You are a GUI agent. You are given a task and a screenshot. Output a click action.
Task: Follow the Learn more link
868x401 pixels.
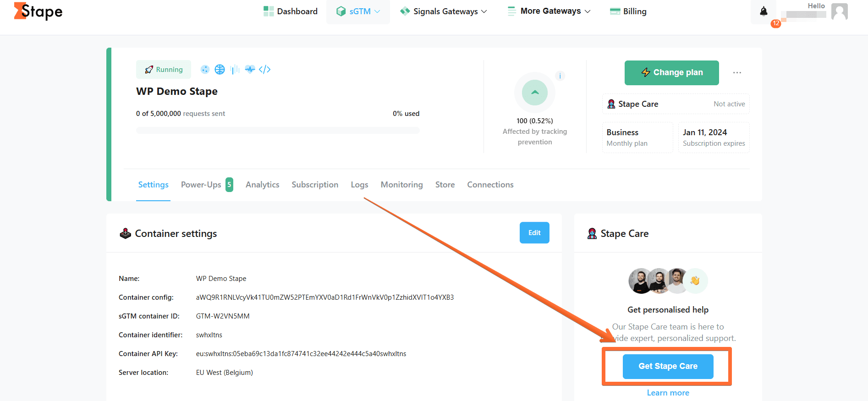tap(668, 393)
